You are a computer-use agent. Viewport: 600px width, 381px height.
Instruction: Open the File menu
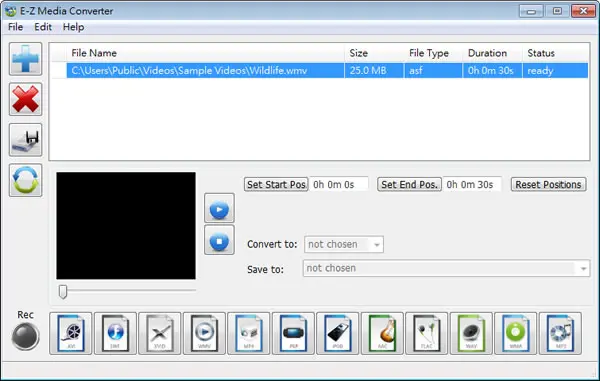coord(15,27)
